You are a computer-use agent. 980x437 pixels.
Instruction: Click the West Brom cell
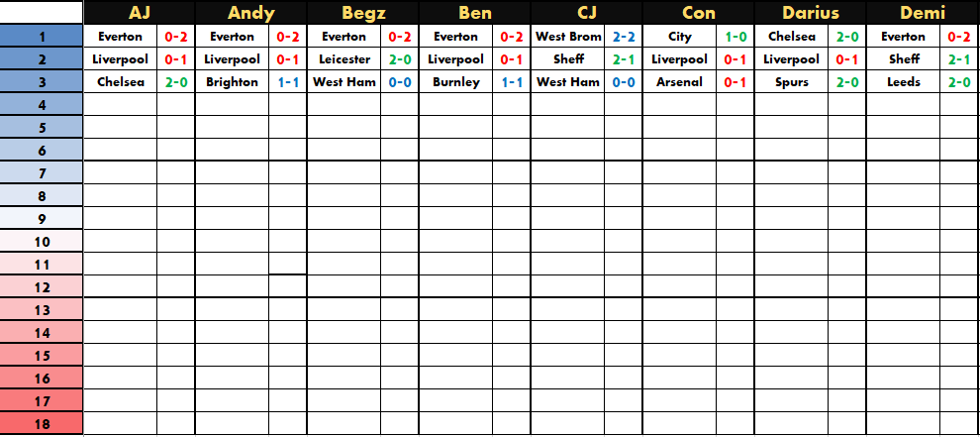tap(568, 37)
